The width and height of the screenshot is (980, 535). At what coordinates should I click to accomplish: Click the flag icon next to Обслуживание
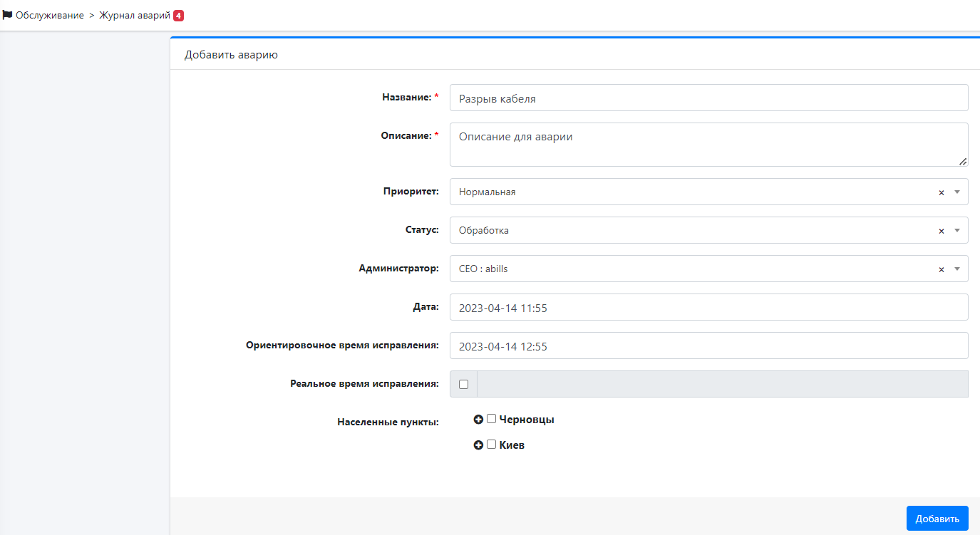tap(8, 15)
